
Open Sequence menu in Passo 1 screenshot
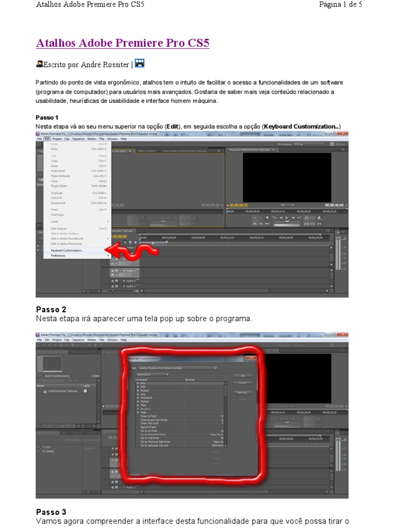[x=78, y=139]
